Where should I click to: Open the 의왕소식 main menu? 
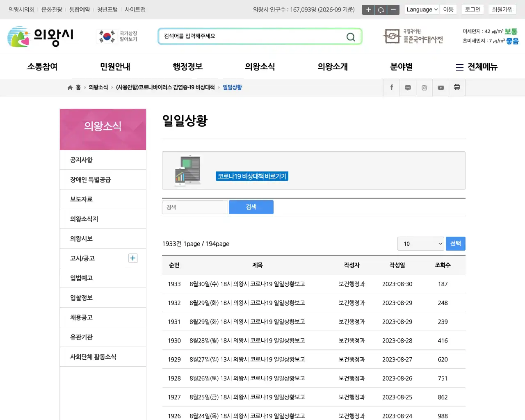coord(260,66)
